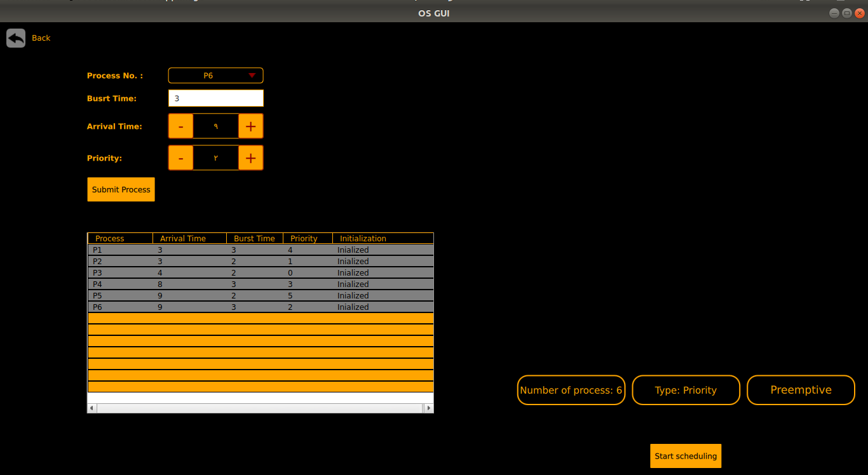Click the plus icon to increase Arrival Time
The image size is (868, 475).
coord(250,126)
